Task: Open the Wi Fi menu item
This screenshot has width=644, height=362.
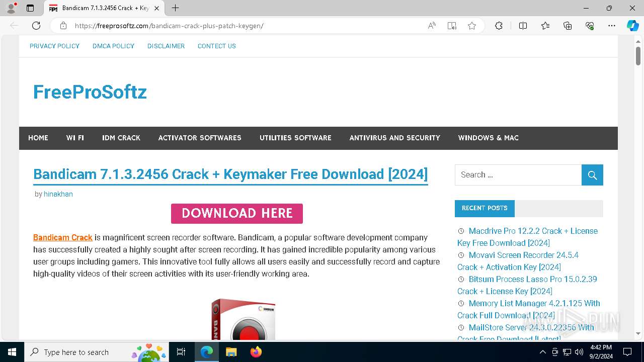Action: pyautogui.click(x=75, y=138)
